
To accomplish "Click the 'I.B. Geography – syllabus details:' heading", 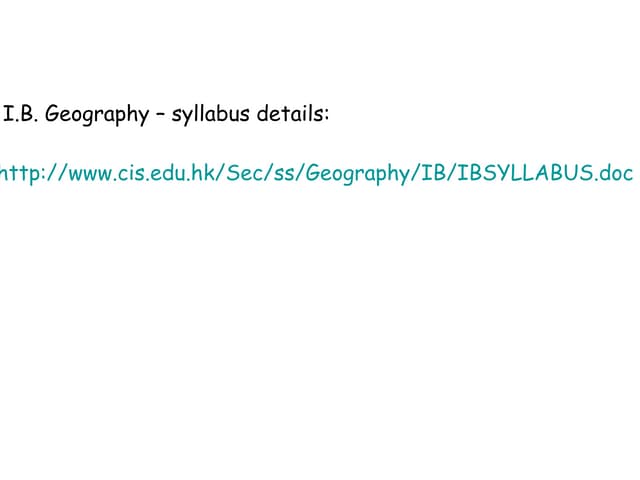I will [167, 114].
